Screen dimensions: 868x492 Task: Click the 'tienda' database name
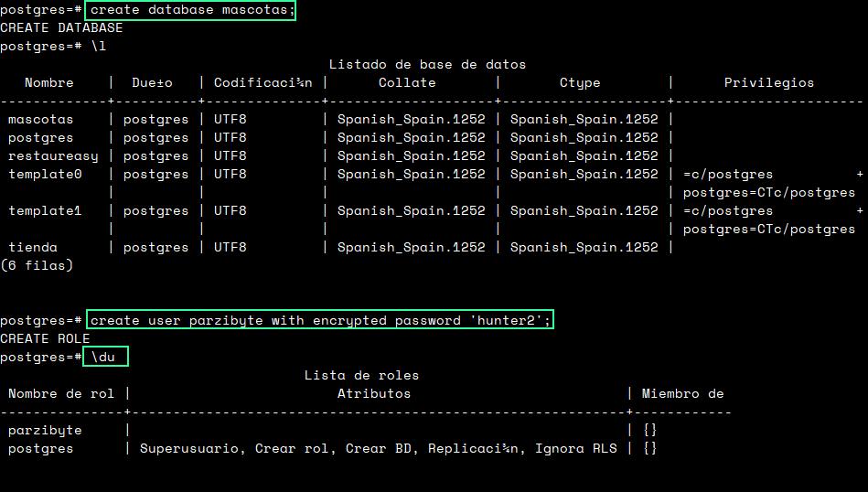33,248
